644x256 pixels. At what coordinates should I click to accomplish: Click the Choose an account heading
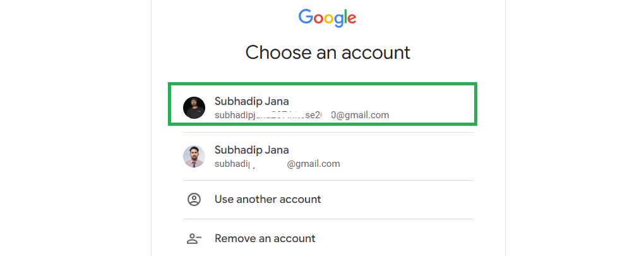click(328, 52)
